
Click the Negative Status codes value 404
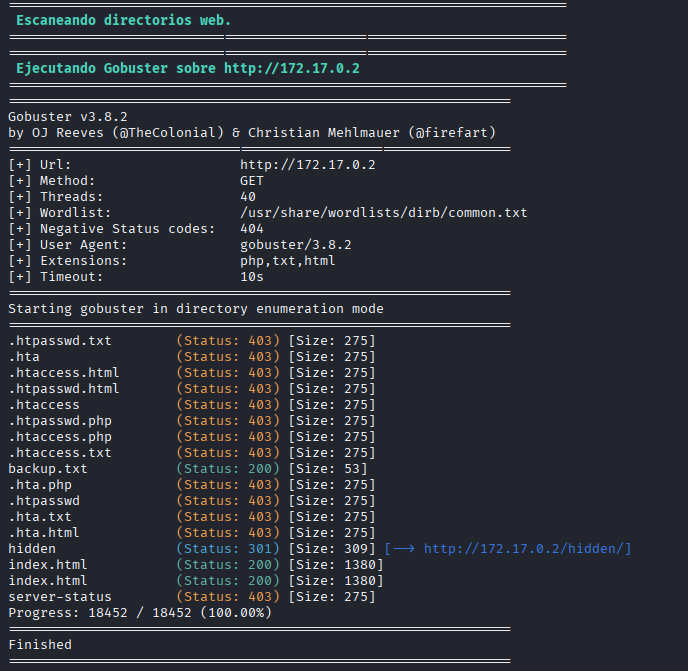tap(252, 229)
